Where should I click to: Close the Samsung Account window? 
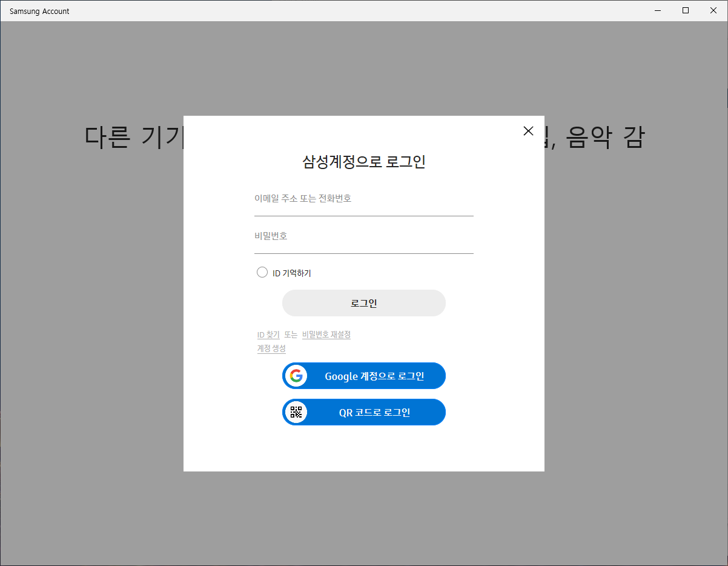point(713,10)
